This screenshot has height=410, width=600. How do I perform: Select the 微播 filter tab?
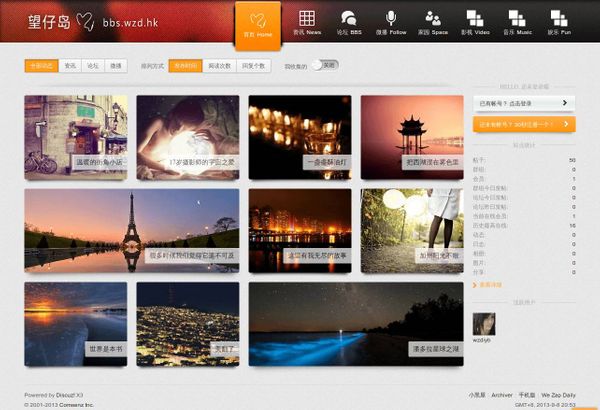tap(116, 66)
